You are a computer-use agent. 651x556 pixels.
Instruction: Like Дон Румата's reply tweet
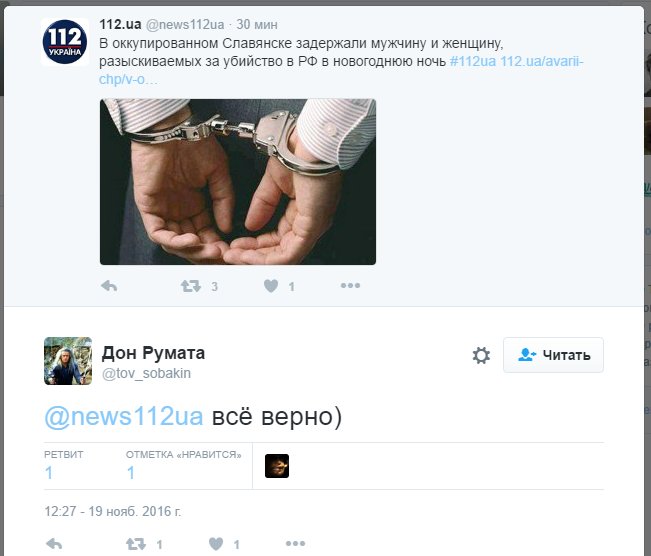pyautogui.click(x=216, y=544)
